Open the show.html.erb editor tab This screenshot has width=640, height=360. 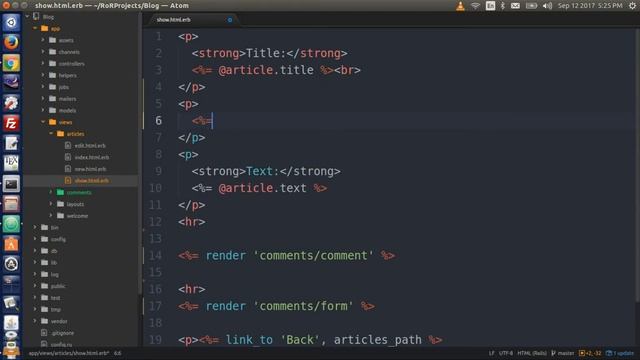point(173,20)
